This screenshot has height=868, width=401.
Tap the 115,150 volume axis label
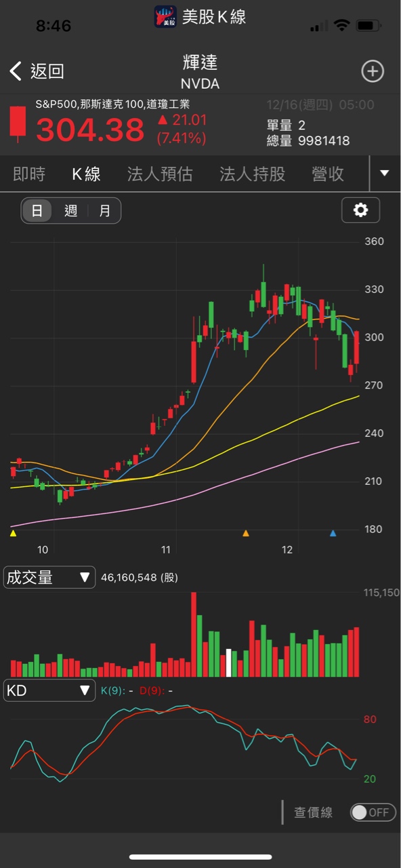(x=381, y=593)
